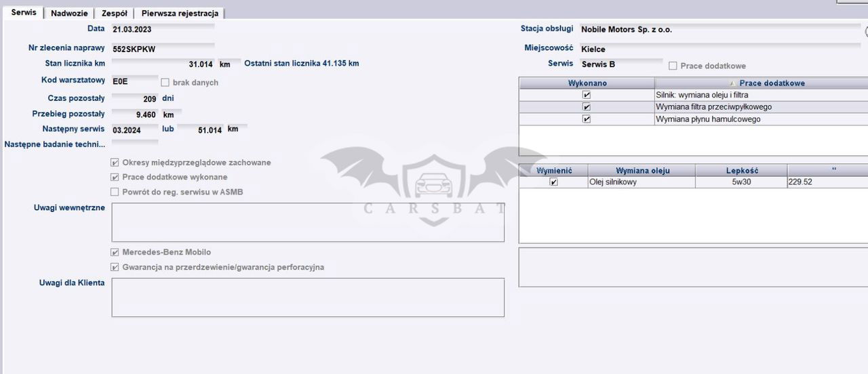Click the Lepkość column header
Viewport: 868px width, 374px height.
(741, 171)
